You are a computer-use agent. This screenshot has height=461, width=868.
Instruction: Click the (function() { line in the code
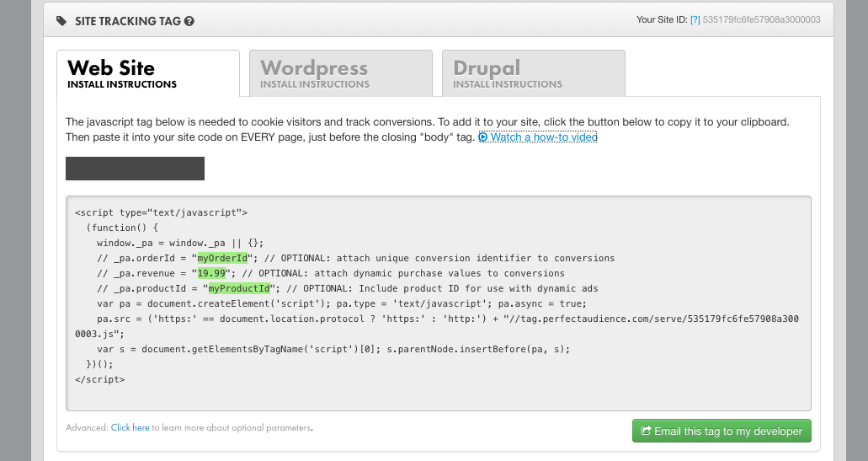click(x=122, y=228)
